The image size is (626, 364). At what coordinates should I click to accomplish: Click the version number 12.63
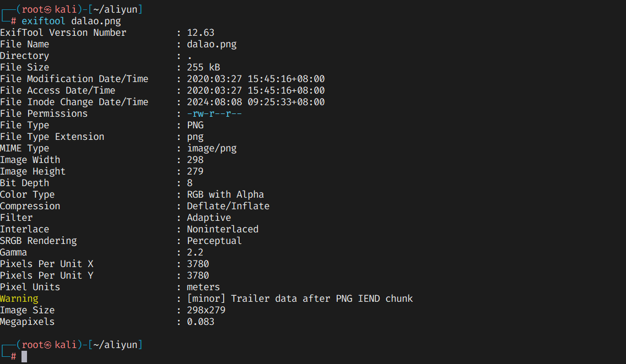(201, 32)
